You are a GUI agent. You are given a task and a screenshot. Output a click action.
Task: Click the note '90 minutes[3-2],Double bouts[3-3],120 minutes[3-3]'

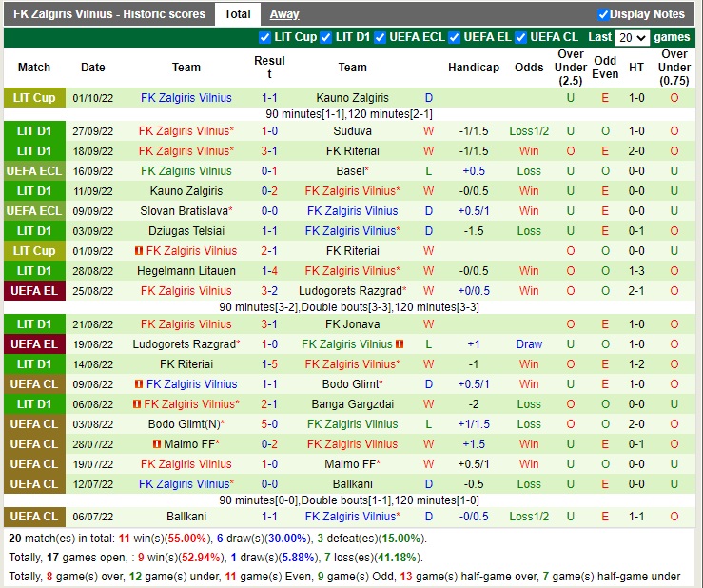349,307
